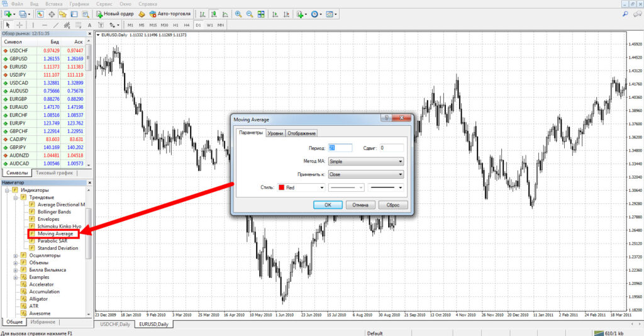Click the zoom out magnifier icon

[250, 14]
